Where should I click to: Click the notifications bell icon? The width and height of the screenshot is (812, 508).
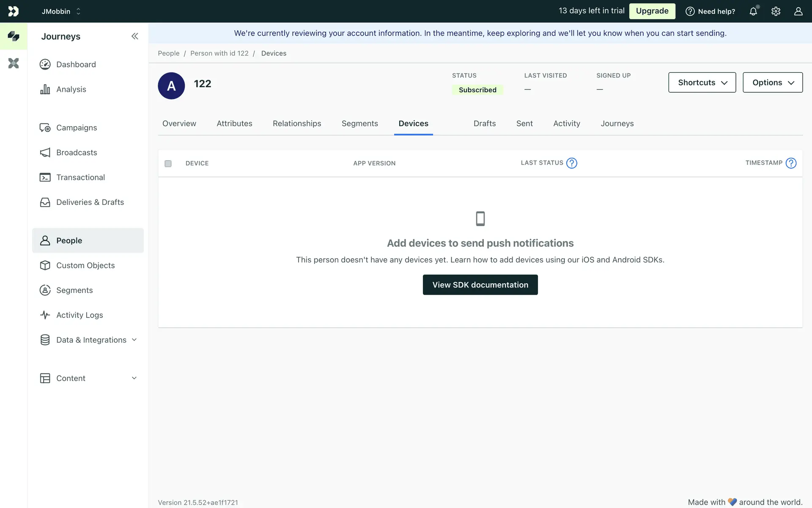coord(753,11)
